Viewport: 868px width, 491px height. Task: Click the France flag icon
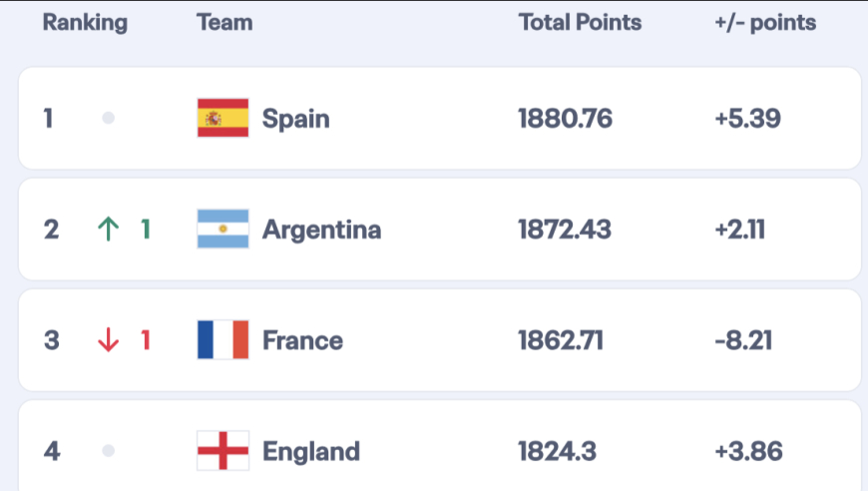click(x=222, y=340)
